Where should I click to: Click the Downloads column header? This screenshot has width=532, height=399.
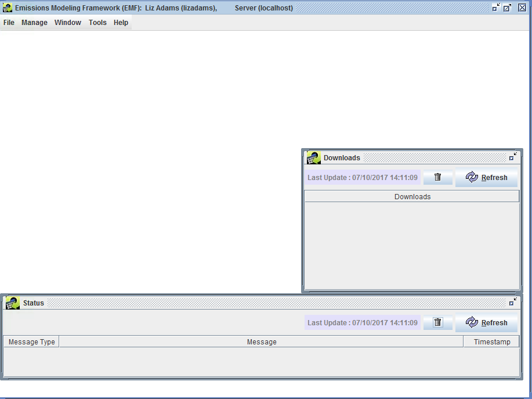[412, 196]
